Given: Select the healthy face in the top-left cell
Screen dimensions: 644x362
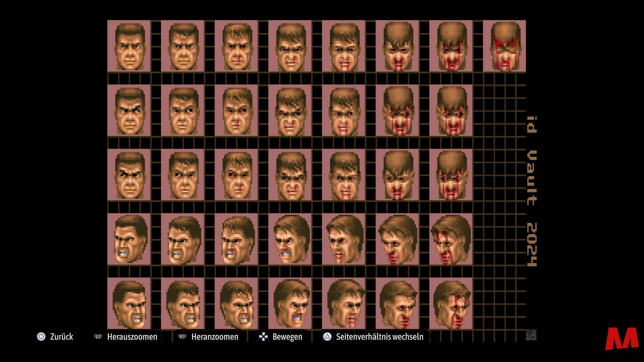Looking at the screenshot, I should (x=129, y=46).
